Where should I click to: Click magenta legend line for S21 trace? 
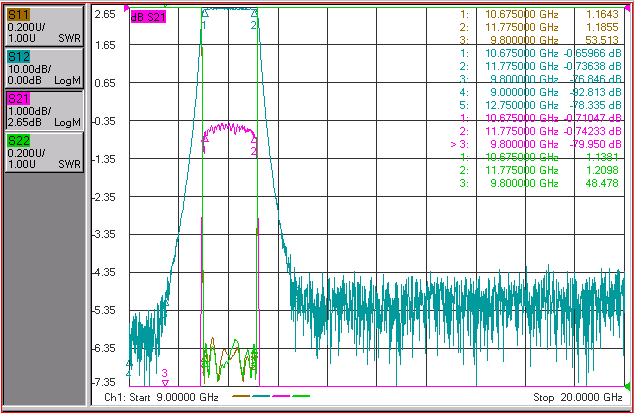click(x=281, y=396)
